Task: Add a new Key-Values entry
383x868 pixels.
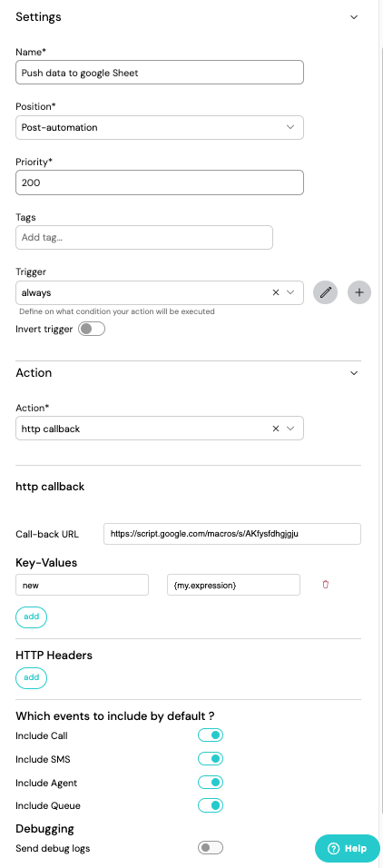Action: pos(32,617)
